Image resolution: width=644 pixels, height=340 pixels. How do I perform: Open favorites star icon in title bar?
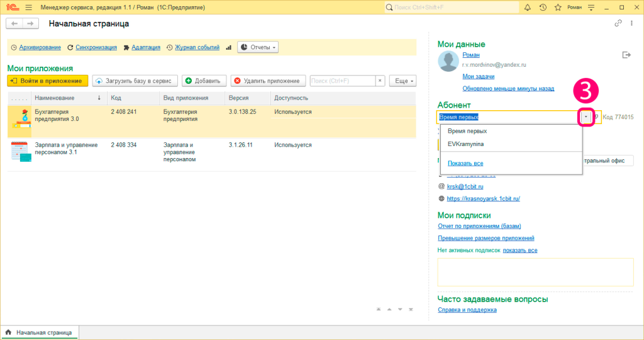558,8
